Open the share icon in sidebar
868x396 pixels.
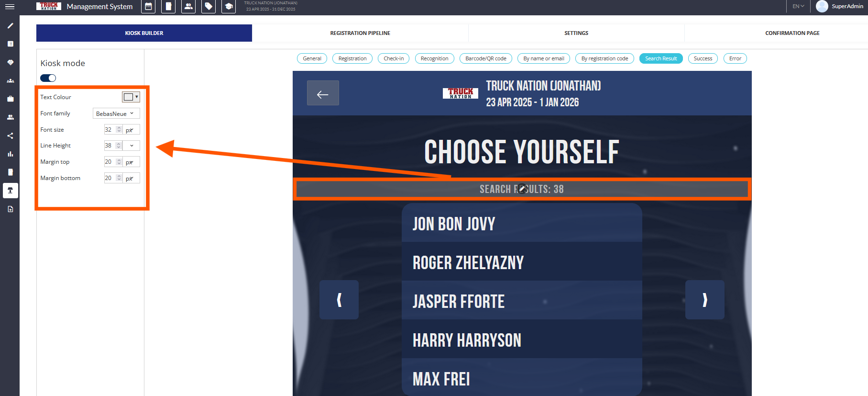[10, 136]
